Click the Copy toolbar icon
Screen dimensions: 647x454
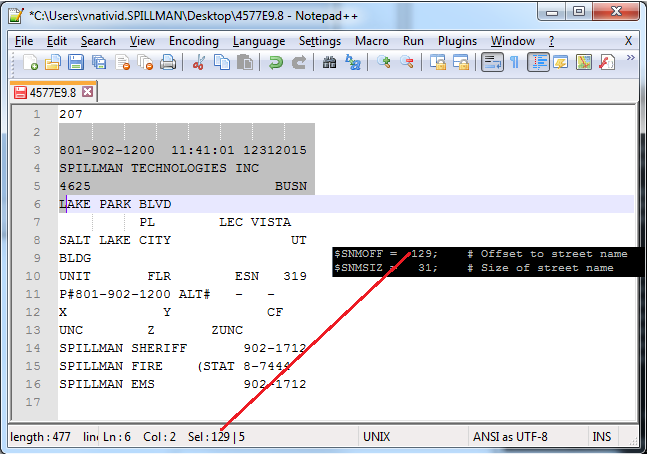click(222, 63)
